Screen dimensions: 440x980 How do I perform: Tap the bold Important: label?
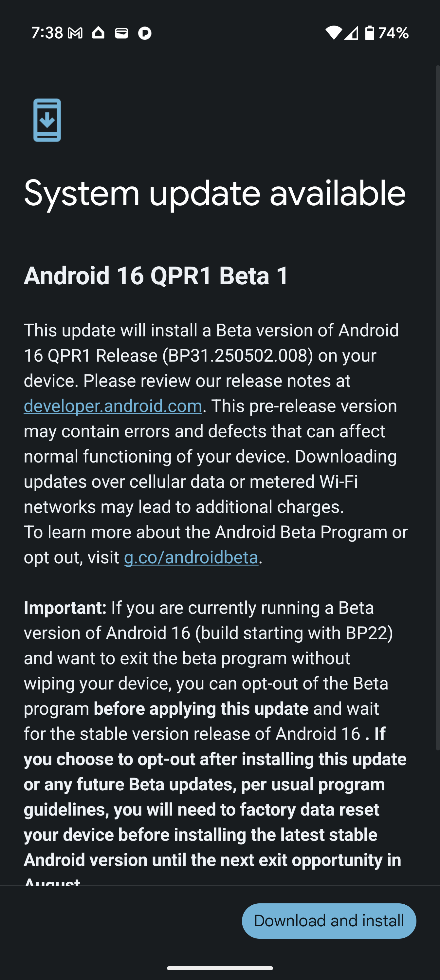[65, 608]
